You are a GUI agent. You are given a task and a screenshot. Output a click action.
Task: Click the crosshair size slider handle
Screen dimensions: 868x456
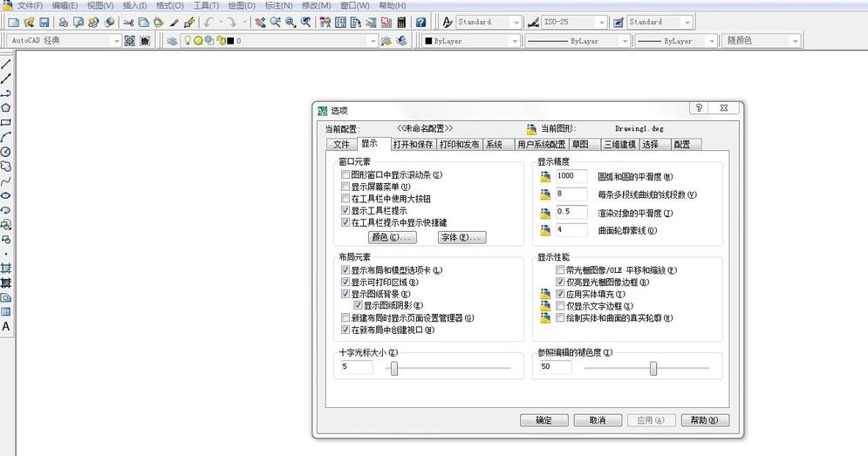tap(394, 368)
